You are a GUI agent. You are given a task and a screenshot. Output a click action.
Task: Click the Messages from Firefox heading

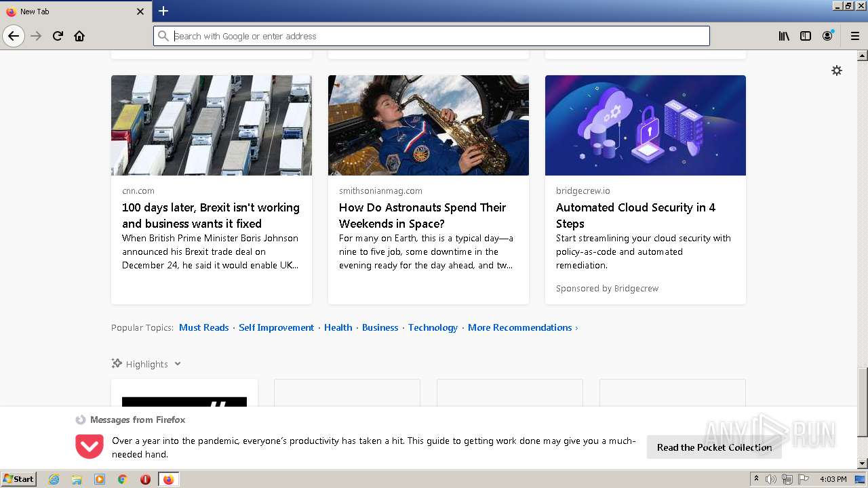[138, 420]
